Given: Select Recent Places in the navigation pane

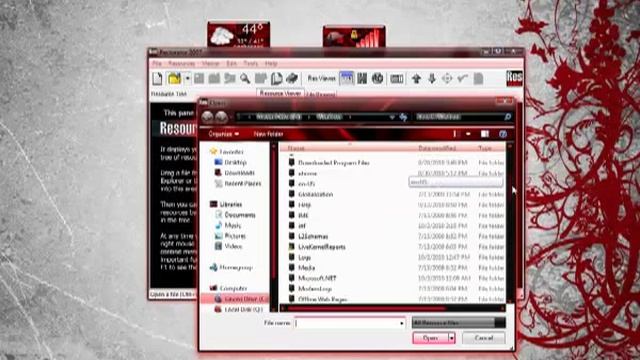Looking at the screenshot, I should (x=242, y=184).
